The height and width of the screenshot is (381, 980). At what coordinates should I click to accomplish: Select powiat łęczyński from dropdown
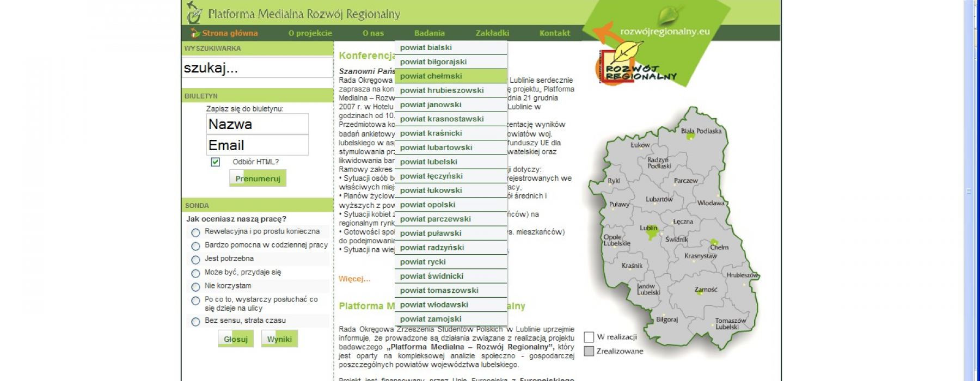(451, 176)
